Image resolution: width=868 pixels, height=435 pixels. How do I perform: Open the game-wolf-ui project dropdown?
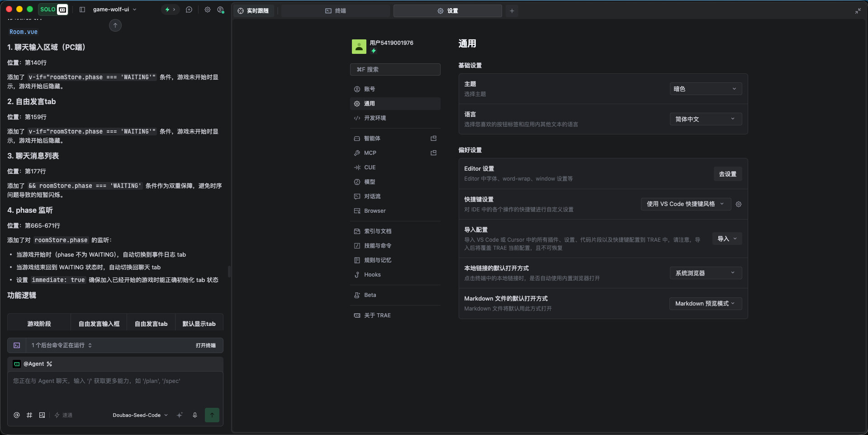click(x=115, y=10)
